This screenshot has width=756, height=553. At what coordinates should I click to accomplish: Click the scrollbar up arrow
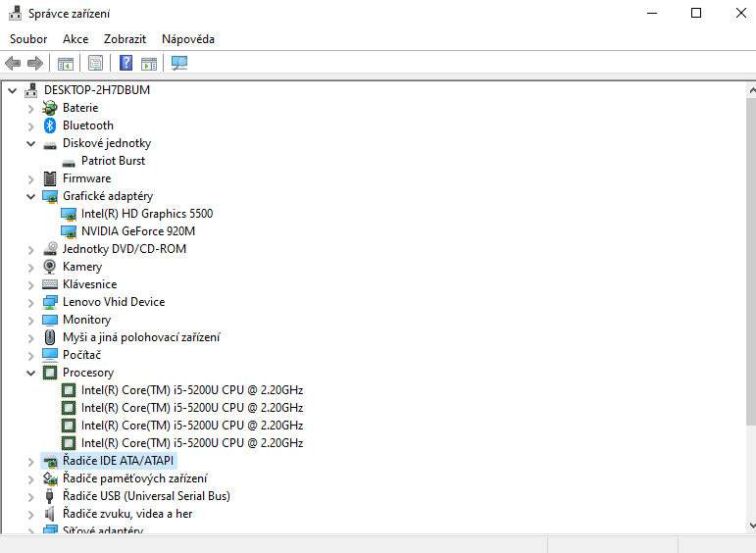(752, 90)
